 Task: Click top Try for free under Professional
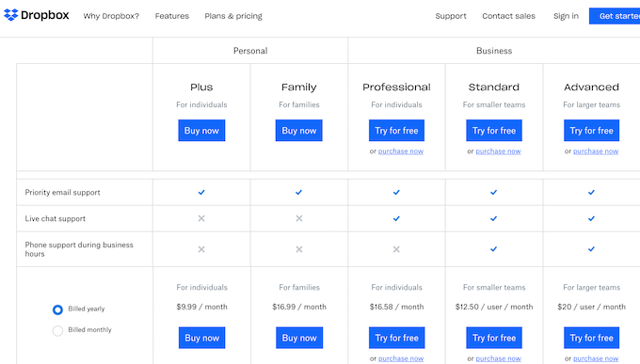tap(396, 131)
